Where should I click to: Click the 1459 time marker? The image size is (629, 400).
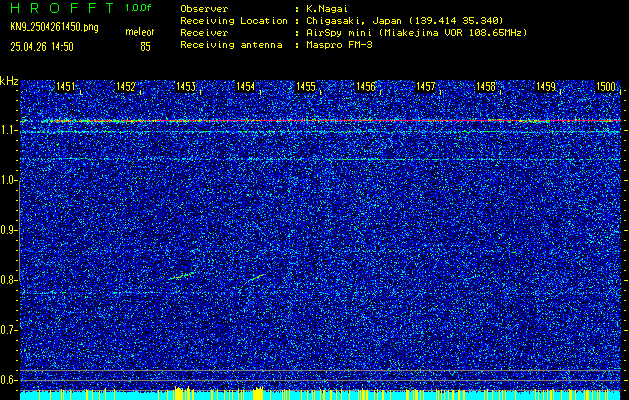546,86
